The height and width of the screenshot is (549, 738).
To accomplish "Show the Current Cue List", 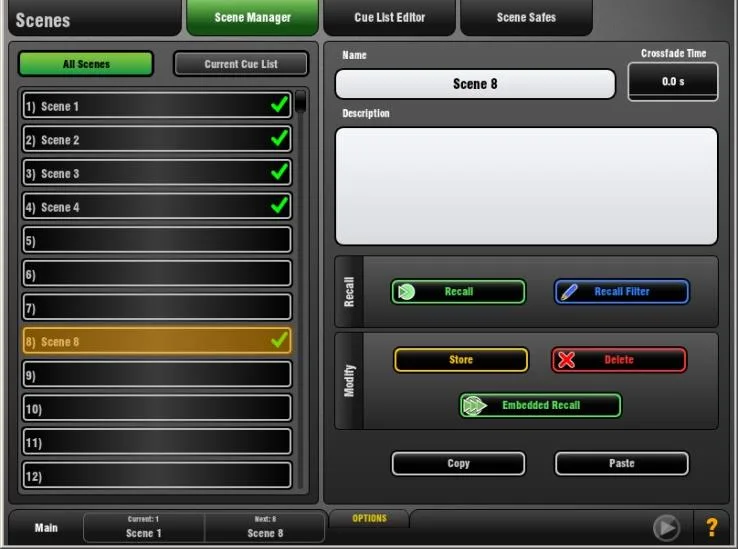I will point(241,64).
